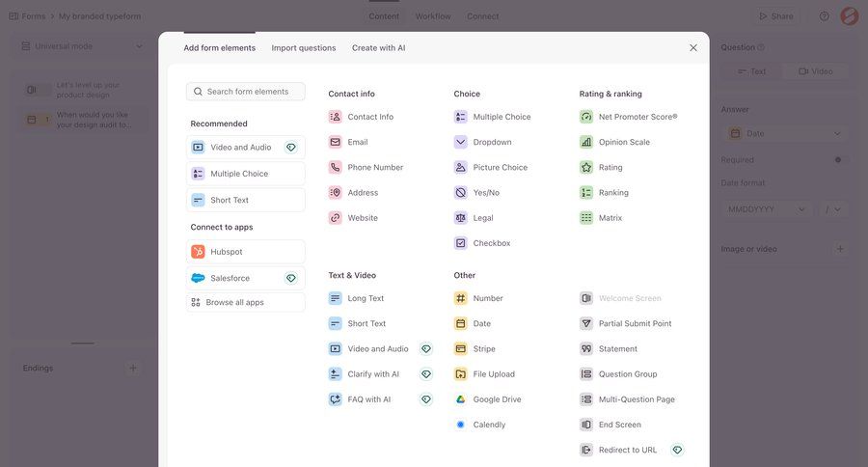This screenshot has height=467, width=868.
Task: Focus the Search form elements field
Action: point(246,92)
